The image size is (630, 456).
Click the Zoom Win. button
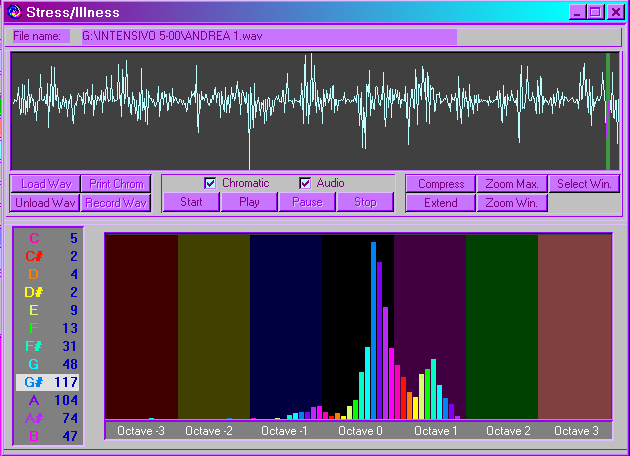tap(512, 203)
